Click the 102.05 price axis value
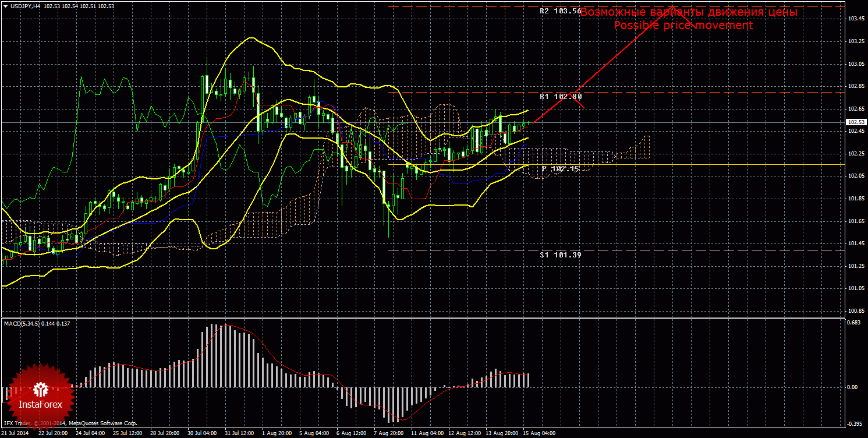The image size is (868, 438). 856,176
